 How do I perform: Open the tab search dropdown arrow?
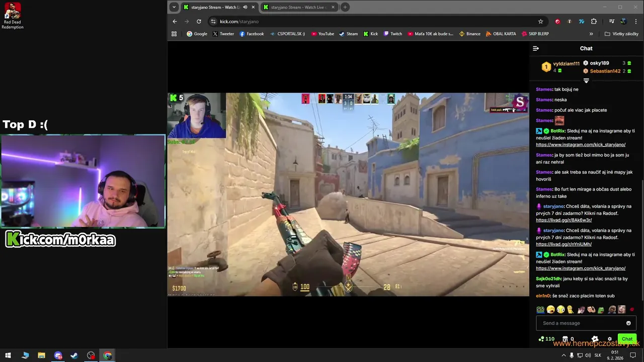point(174,7)
